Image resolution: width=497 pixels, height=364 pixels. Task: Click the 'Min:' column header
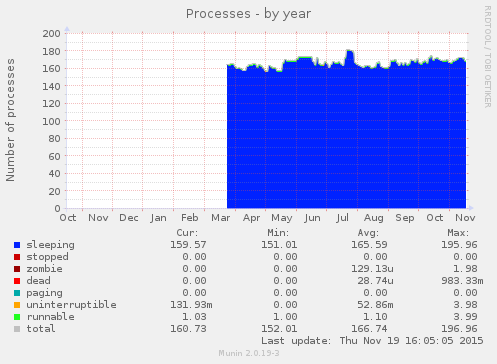pos(278,233)
